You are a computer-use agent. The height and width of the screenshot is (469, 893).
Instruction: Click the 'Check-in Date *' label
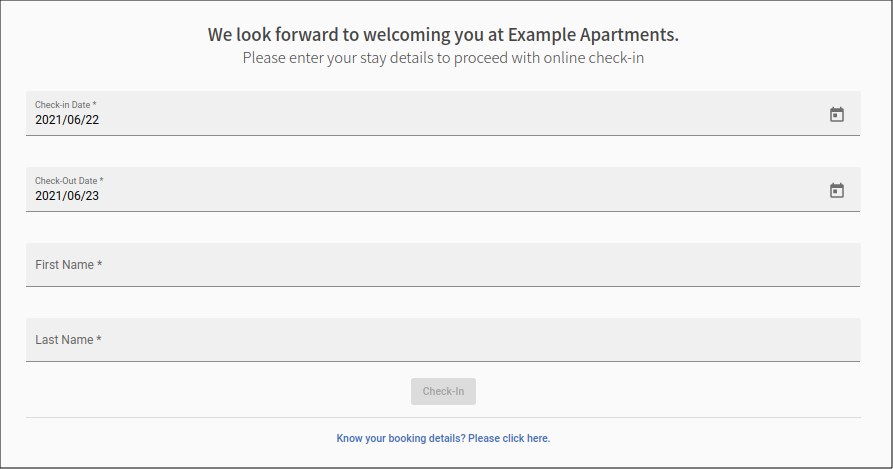pyautogui.click(x=65, y=105)
